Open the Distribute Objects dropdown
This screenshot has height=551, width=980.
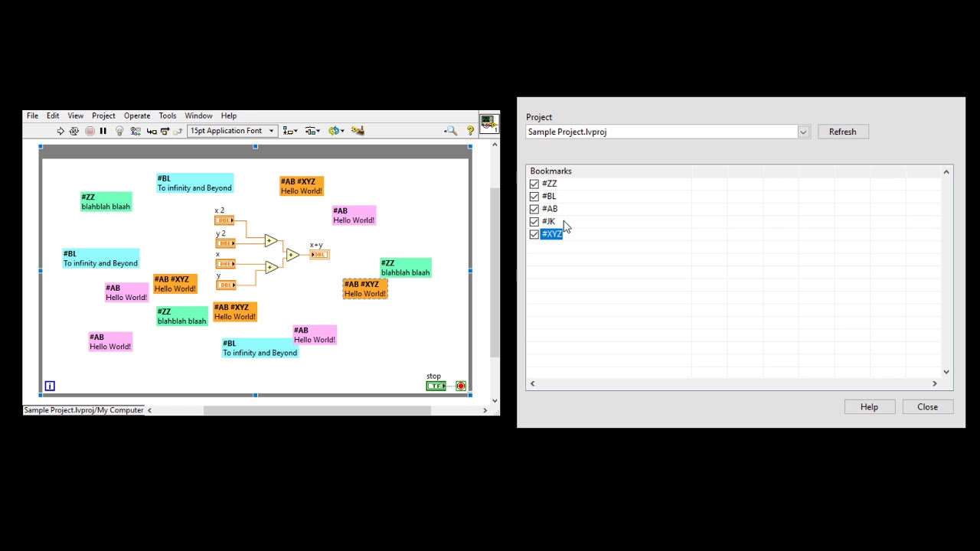click(312, 131)
